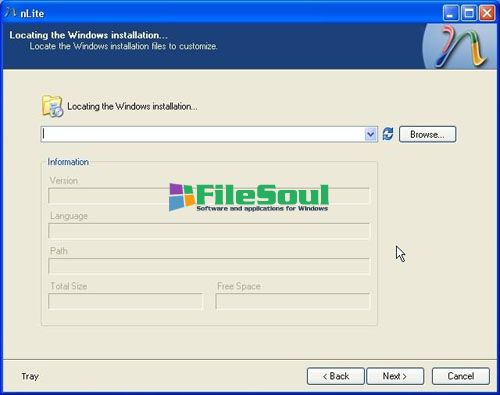
Task: Click the folder icon beside Locating the Windows installation
Action: tap(52, 106)
